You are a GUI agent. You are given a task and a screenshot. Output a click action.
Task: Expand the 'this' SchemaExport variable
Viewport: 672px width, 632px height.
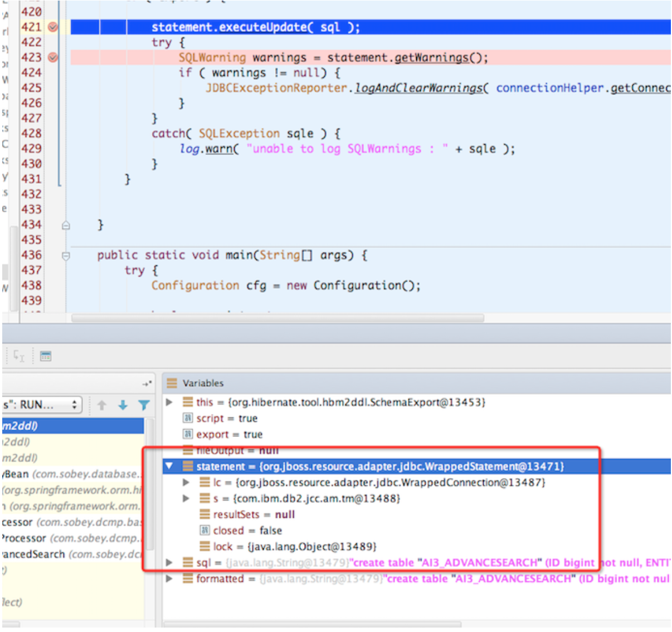(169, 402)
